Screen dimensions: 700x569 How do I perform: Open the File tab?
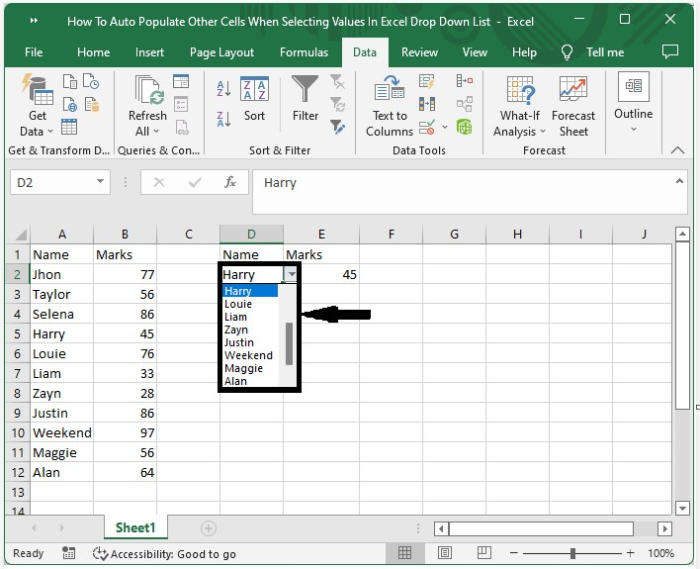point(33,52)
